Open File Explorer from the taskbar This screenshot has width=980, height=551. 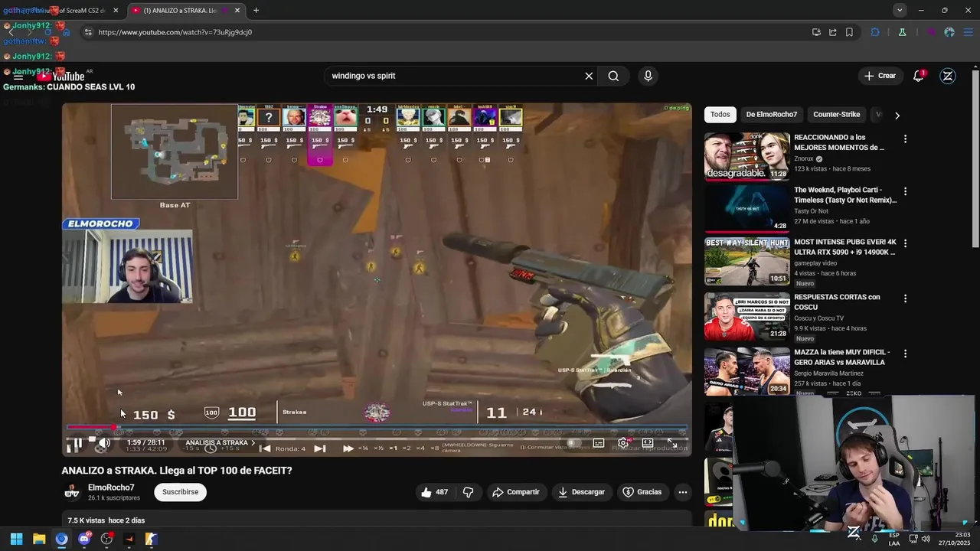tap(39, 539)
